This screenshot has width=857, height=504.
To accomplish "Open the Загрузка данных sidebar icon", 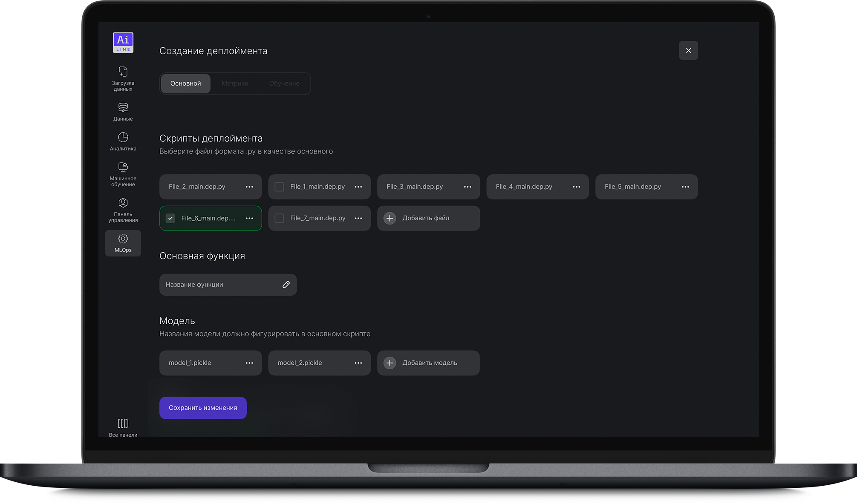I will point(123,72).
